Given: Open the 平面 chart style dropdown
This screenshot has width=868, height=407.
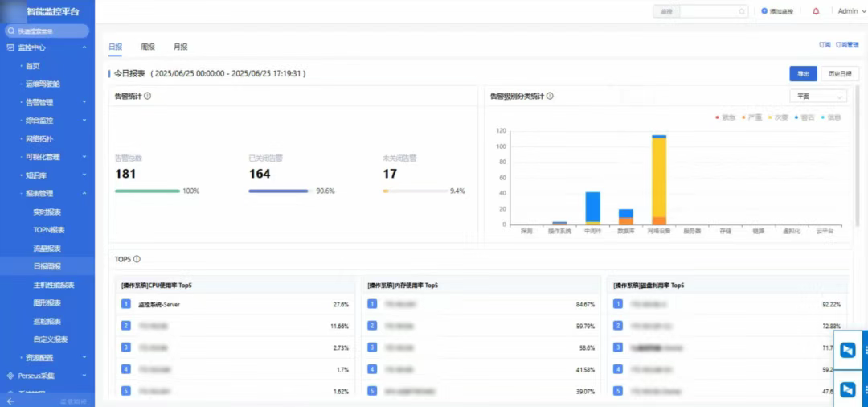Looking at the screenshot, I should [818, 96].
